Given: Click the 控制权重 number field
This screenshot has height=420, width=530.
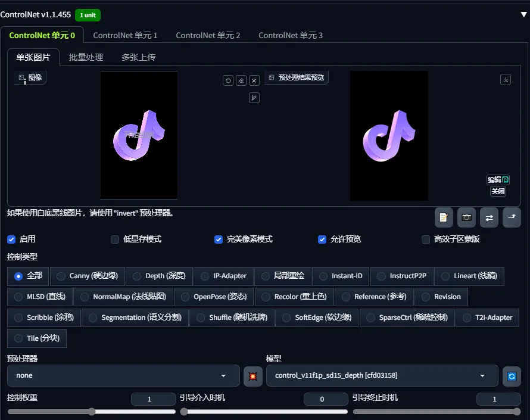Looking at the screenshot, I should coord(153,399).
